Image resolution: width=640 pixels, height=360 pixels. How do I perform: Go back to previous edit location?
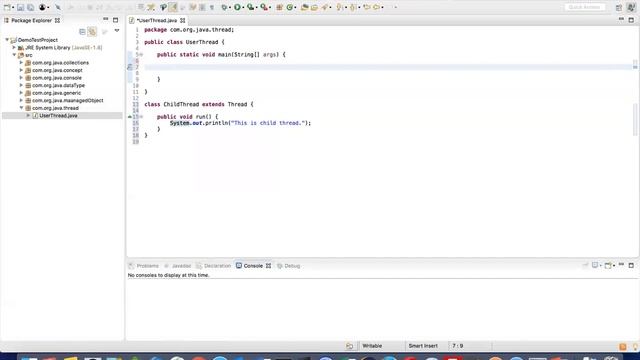367,7
